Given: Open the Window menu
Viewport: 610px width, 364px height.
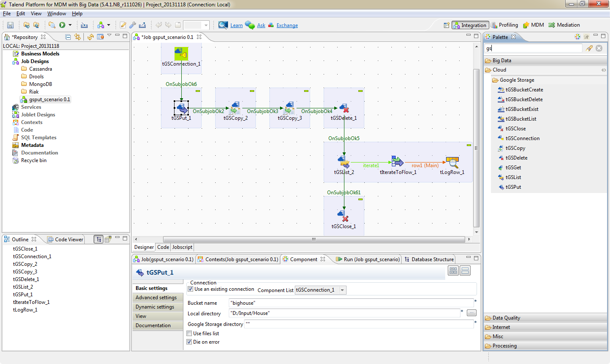Looking at the screenshot, I should coord(57,14).
